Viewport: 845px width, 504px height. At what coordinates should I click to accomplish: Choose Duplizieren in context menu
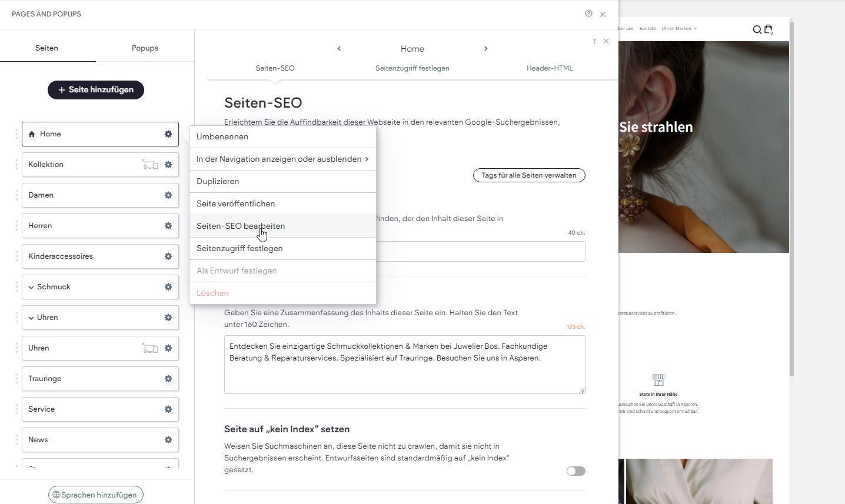coord(282,181)
